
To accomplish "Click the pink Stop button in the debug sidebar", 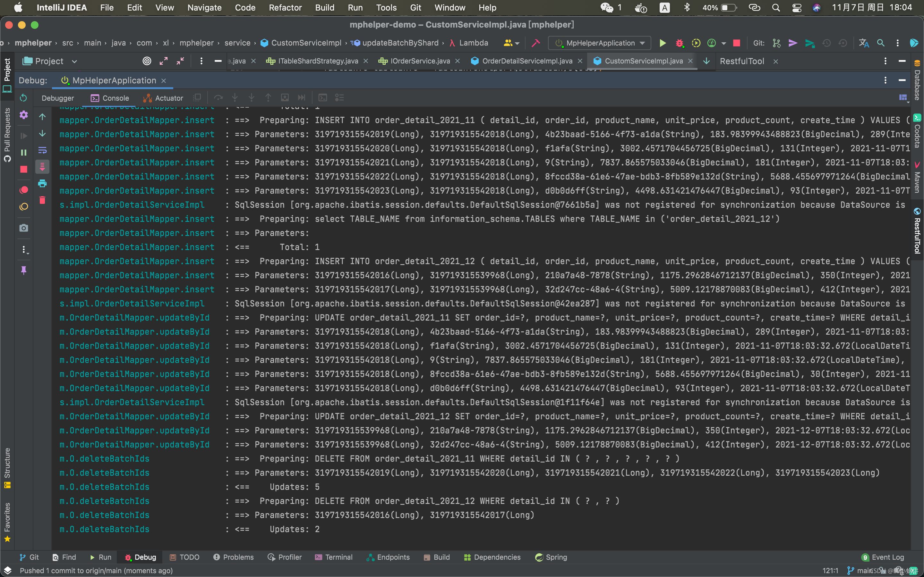I will (24, 170).
